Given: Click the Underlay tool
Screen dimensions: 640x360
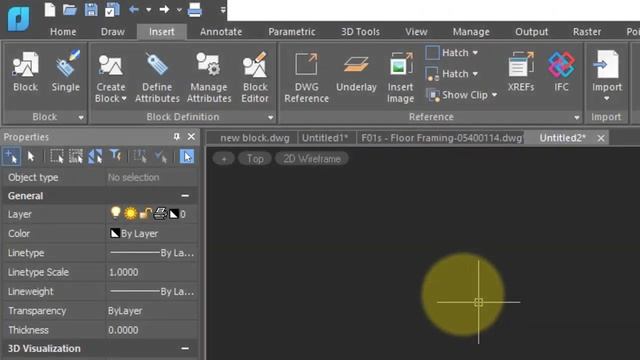Looking at the screenshot, I should (356, 72).
